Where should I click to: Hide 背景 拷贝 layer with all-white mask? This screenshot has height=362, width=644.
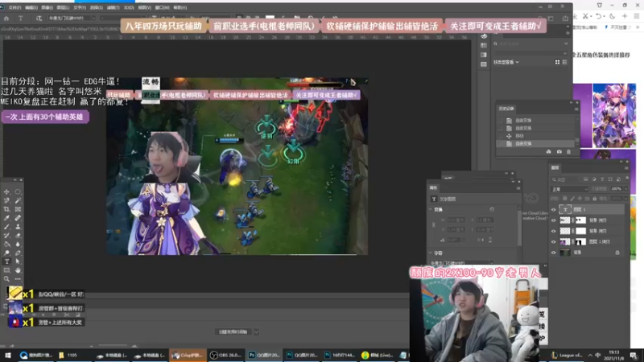[553, 231]
